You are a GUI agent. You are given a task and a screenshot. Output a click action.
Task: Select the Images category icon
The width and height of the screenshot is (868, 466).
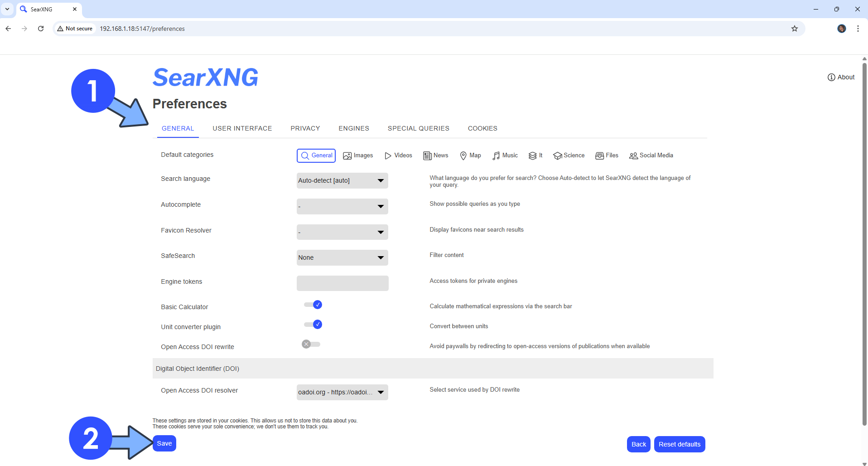coord(347,156)
